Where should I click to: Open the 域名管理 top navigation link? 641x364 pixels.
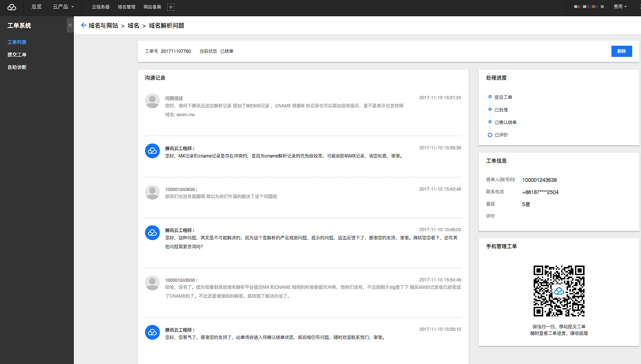coord(127,7)
